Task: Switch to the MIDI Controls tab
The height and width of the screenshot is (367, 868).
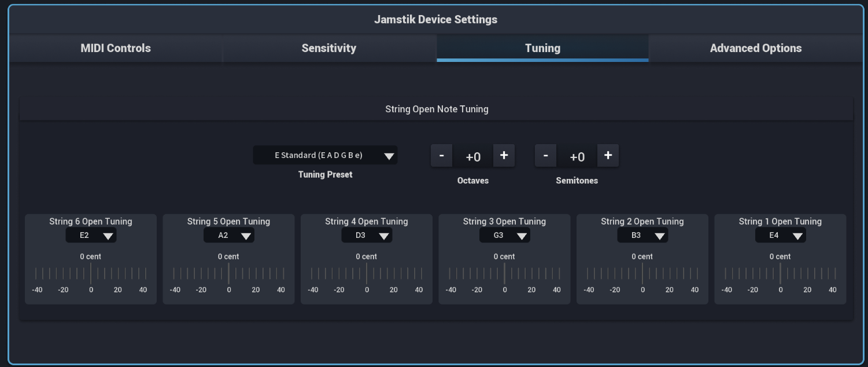Action: pos(116,49)
